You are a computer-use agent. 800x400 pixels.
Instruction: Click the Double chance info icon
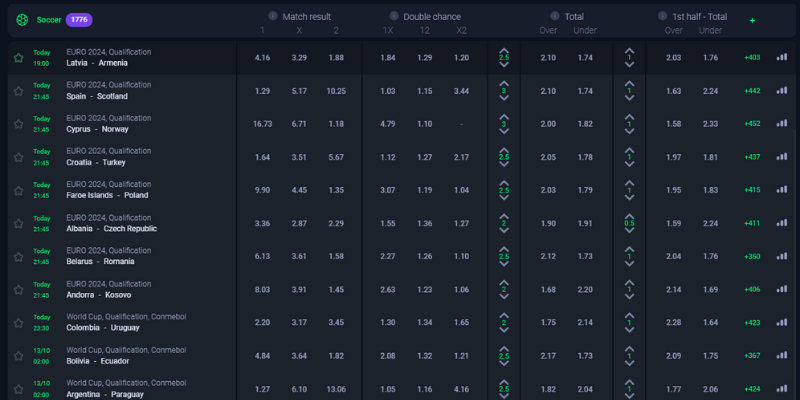click(395, 16)
